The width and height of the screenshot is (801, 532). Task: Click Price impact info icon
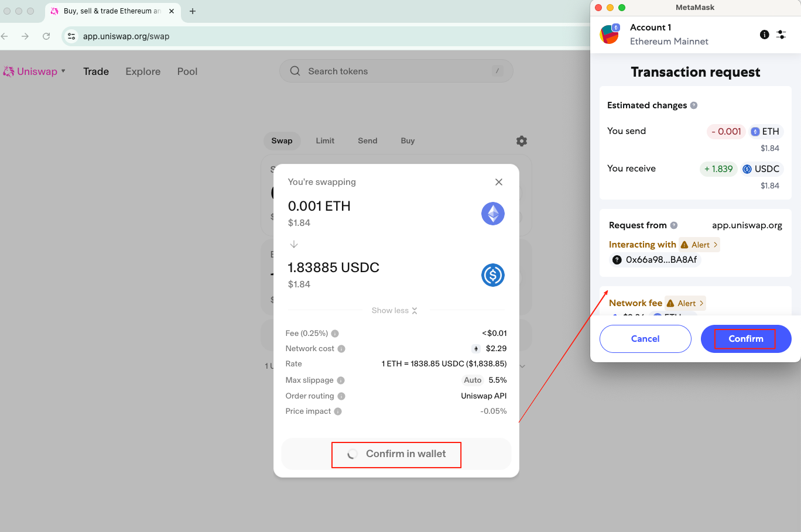click(x=338, y=411)
